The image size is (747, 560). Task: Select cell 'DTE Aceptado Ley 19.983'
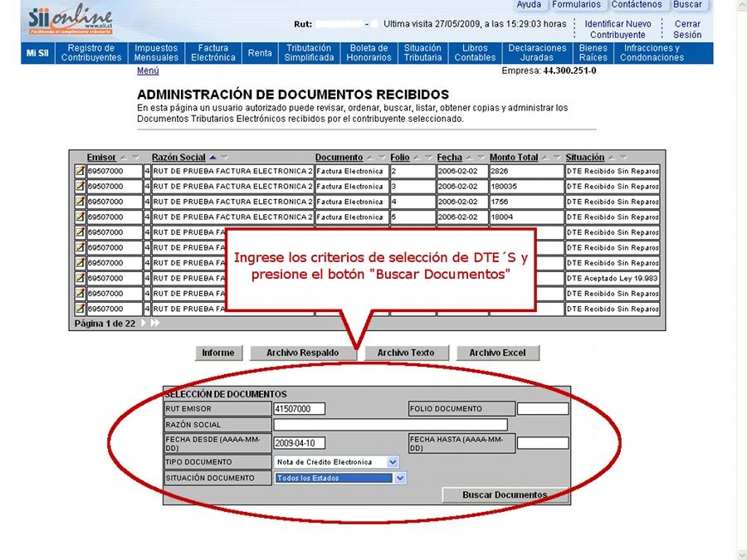tap(613, 278)
